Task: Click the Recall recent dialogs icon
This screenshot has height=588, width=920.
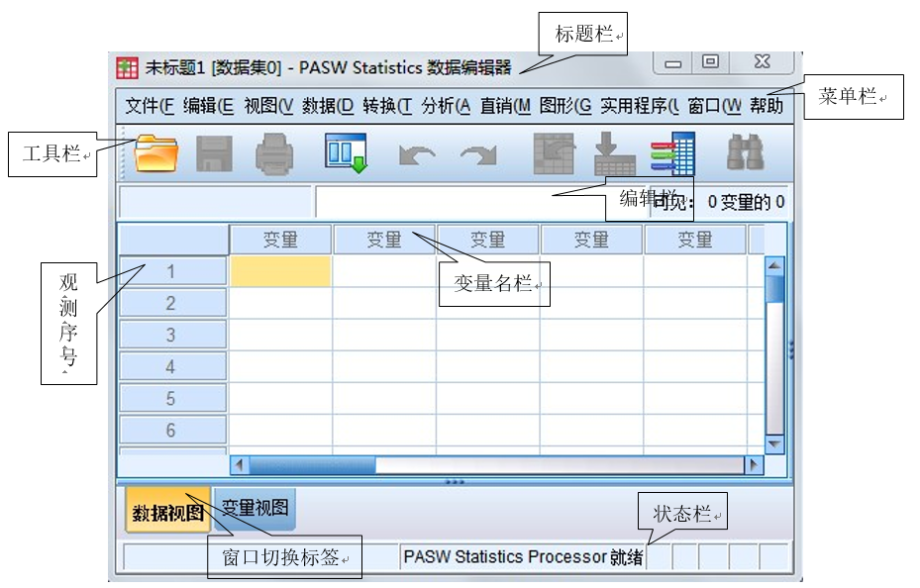Action: point(347,153)
